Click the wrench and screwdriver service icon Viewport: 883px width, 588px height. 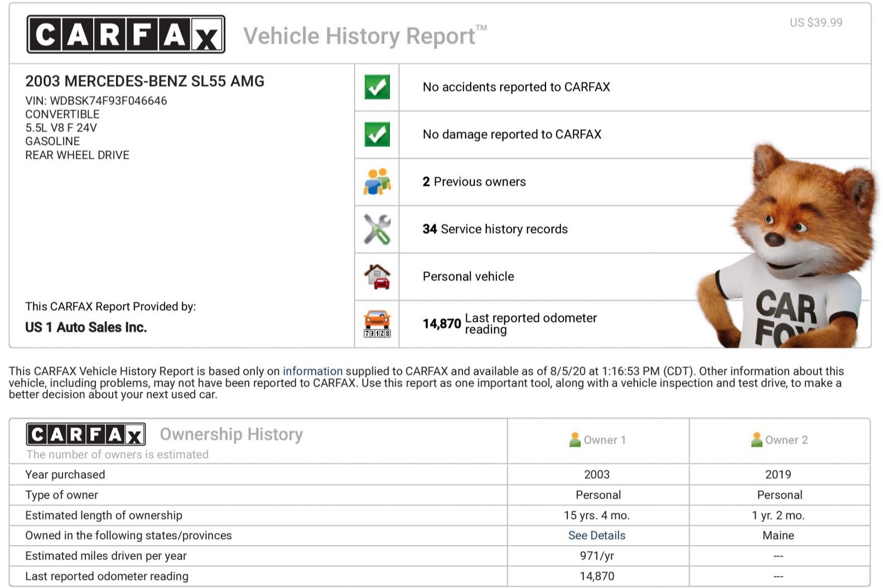(x=377, y=229)
